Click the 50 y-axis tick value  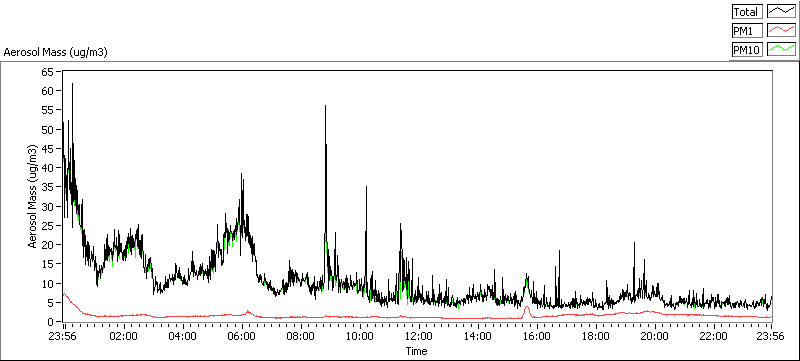[48, 130]
